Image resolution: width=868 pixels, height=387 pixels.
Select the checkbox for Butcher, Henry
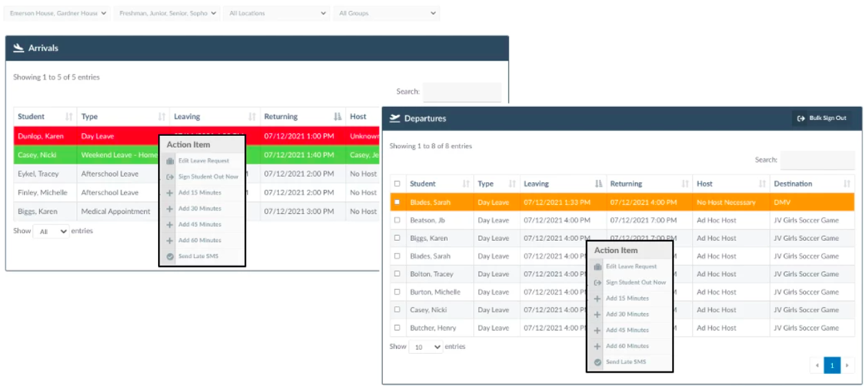pos(397,328)
